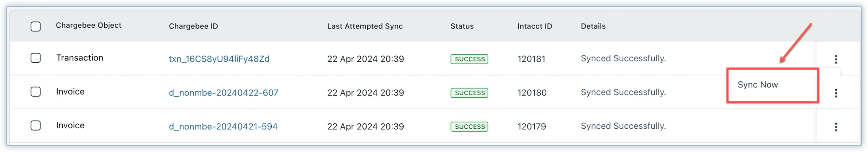Open three-dot menu for invoice 20240422-607
This screenshot has height=152, width=868.
(836, 93)
